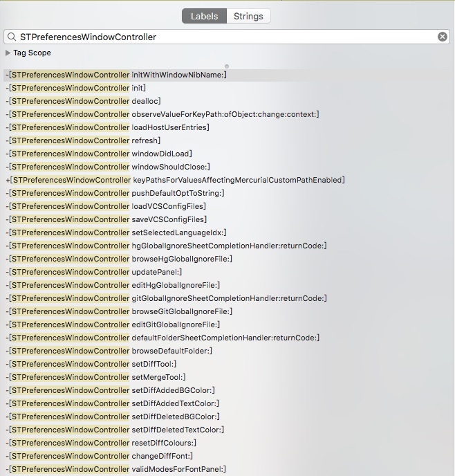The height and width of the screenshot is (476, 455).
Task: Switch to the Labels tab
Action: (x=204, y=16)
